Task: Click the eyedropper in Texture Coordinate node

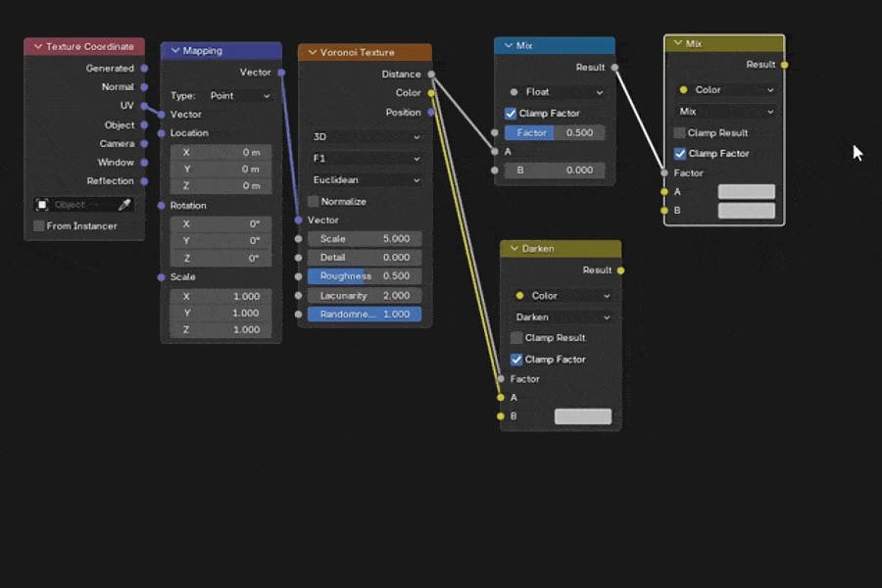Action: coord(124,205)
